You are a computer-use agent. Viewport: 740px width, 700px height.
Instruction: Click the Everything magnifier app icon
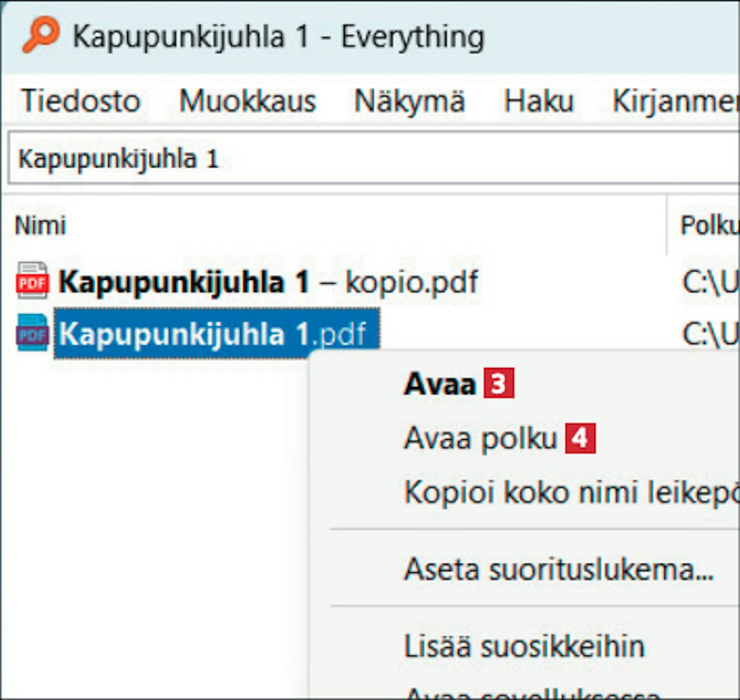(40, 35)
